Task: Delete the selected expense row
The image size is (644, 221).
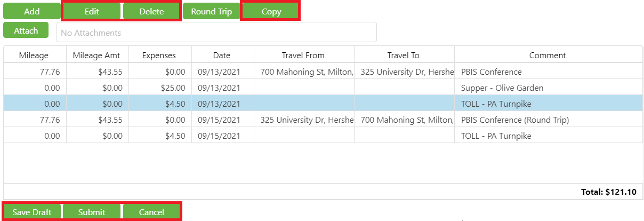Action: [151, 11]
